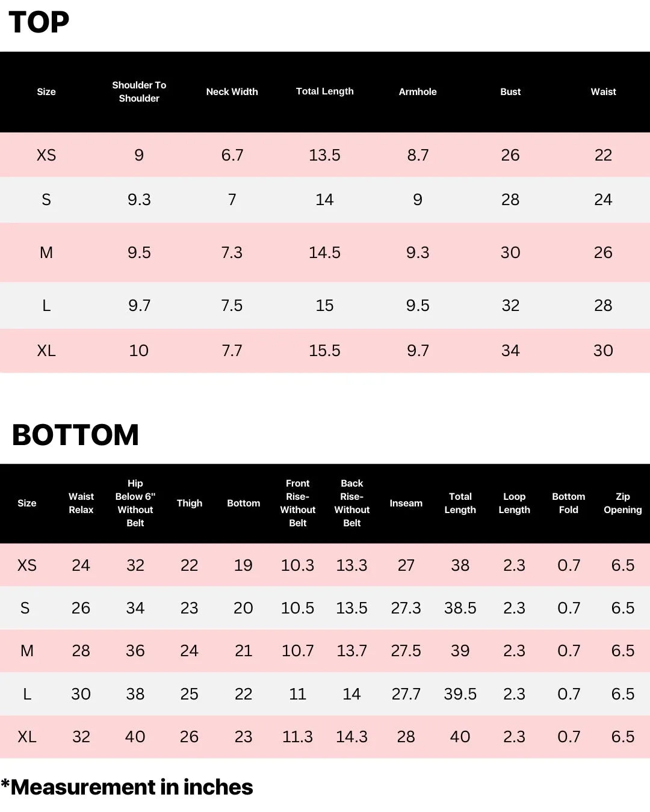The height and width of the screenshot is (812, 650).
Task: Click the Back Rise-Without Belt header
Action: coord(352,503)
